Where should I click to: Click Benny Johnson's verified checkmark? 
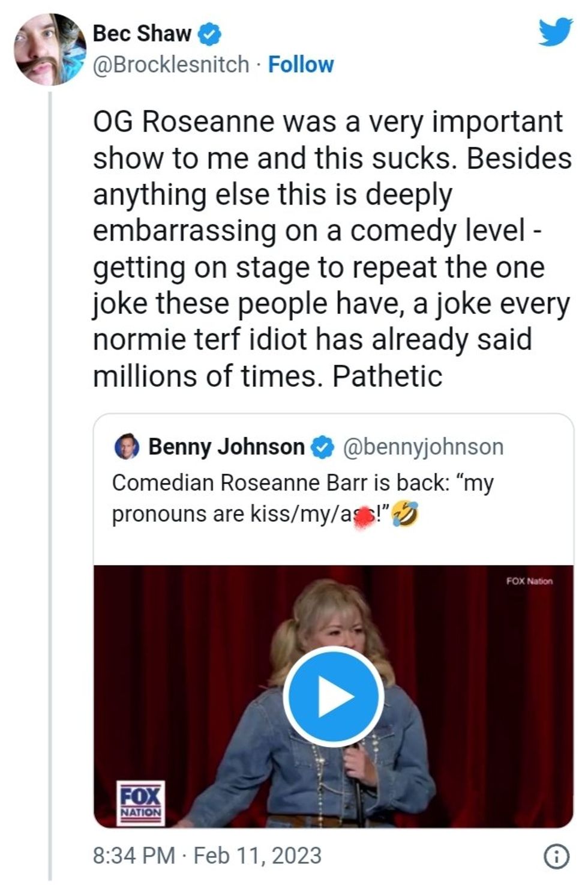323,447
